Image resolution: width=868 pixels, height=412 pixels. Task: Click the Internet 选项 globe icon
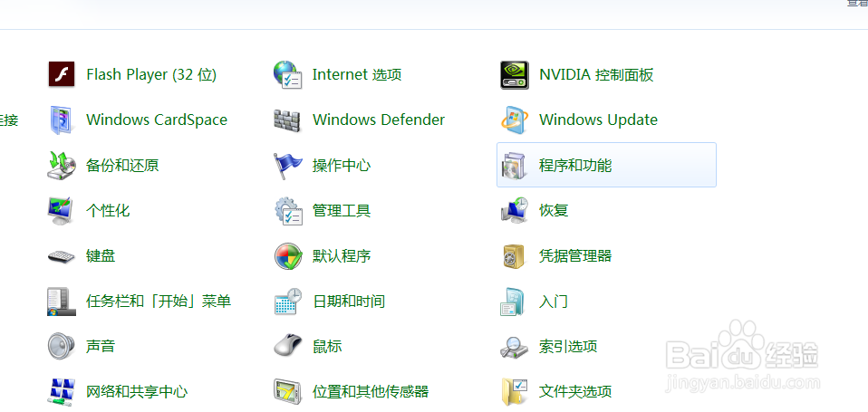[288, 74]
